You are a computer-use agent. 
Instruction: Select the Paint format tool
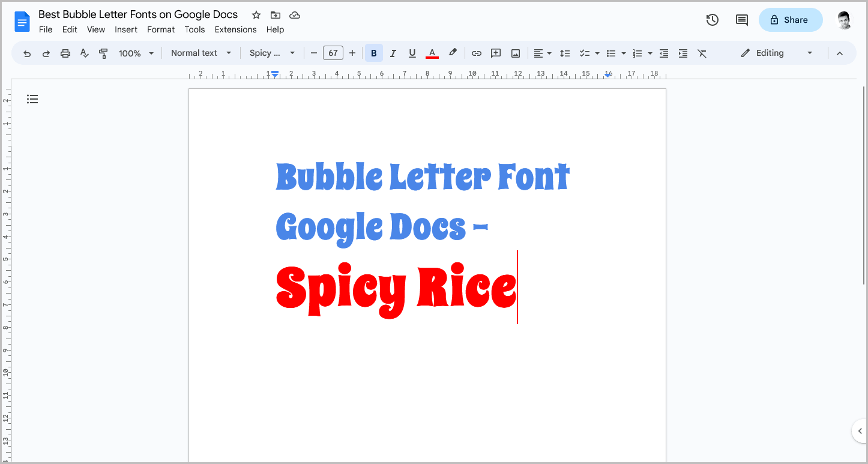[x=103, y=53]
